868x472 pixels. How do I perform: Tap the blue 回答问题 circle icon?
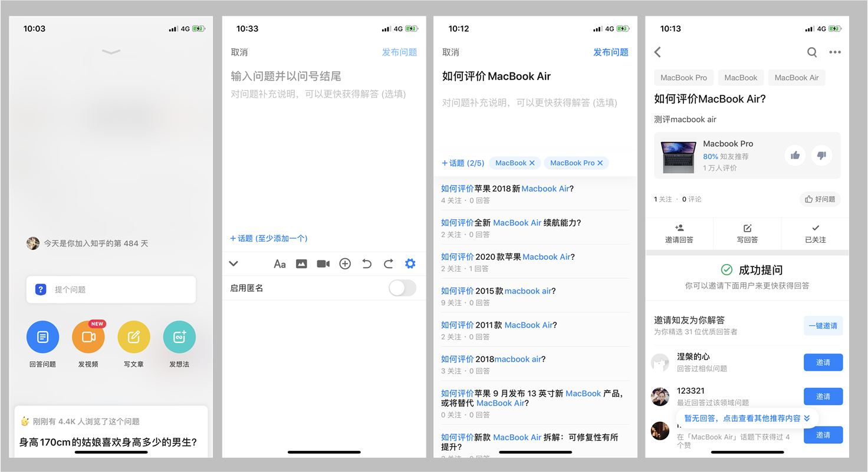point(42,337)
